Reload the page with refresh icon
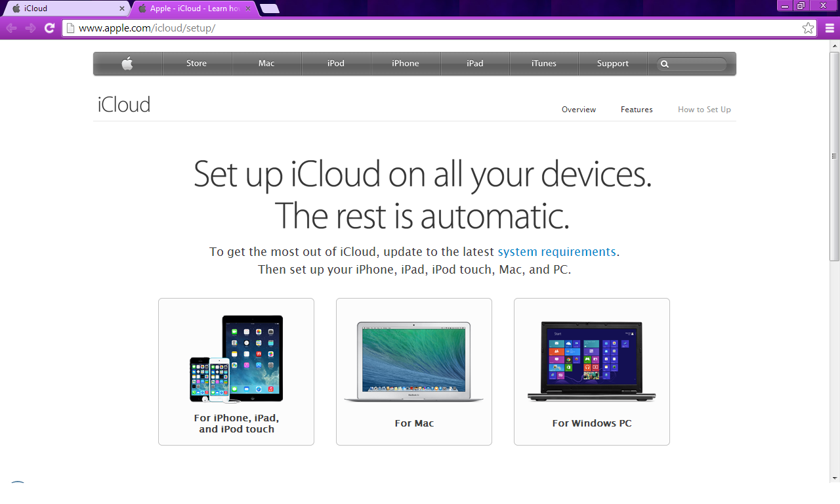This screenshot has height=504, width=840. point(49,28)
